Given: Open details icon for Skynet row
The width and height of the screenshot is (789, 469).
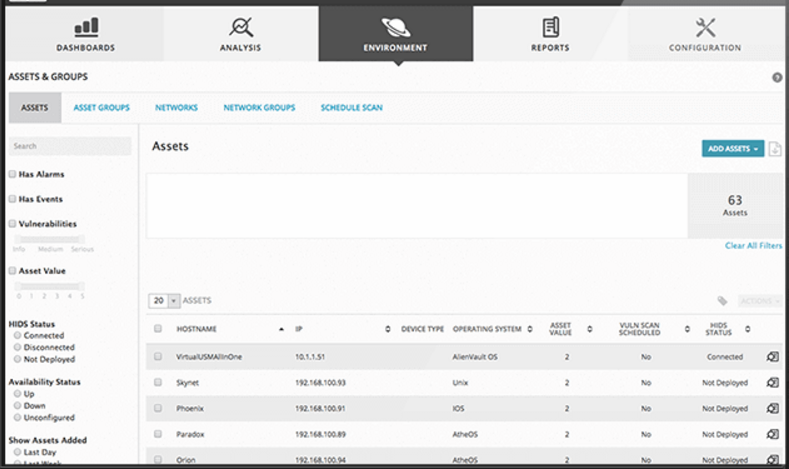Looking at the screenshot, I should click(772, 382).
